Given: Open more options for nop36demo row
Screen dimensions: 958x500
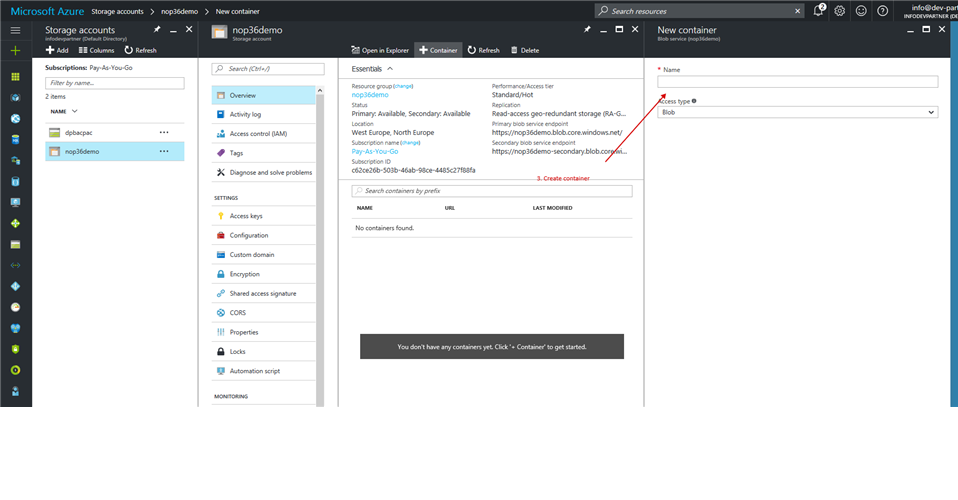Looking at the screenshot, I should [x=164, y=151].
